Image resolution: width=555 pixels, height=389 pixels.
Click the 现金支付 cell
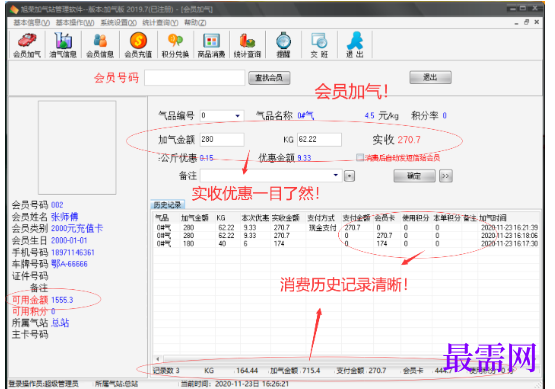tap(322, 228)
